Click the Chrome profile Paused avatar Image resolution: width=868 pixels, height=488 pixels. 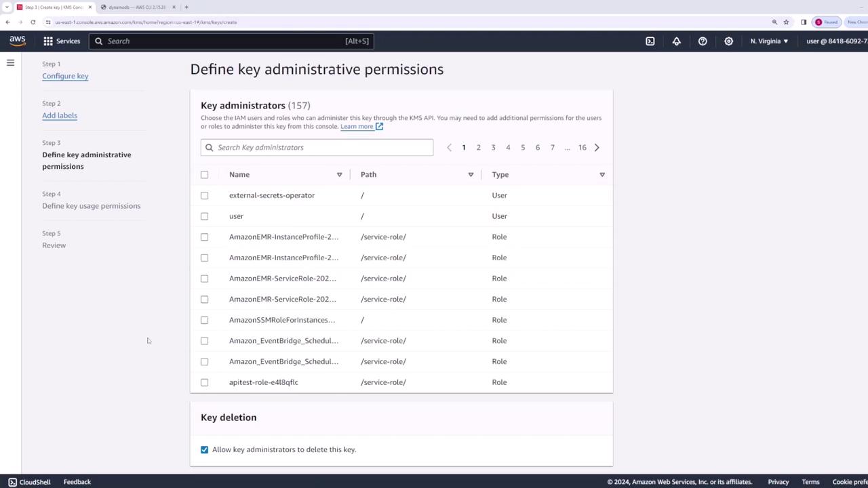[x=827, y=22]
